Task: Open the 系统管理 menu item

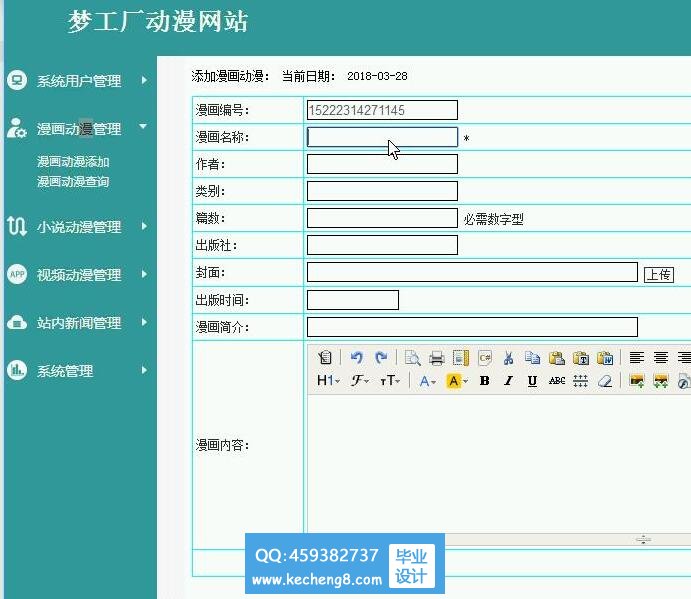Action: pyautogui.click(x=65, y=371)
